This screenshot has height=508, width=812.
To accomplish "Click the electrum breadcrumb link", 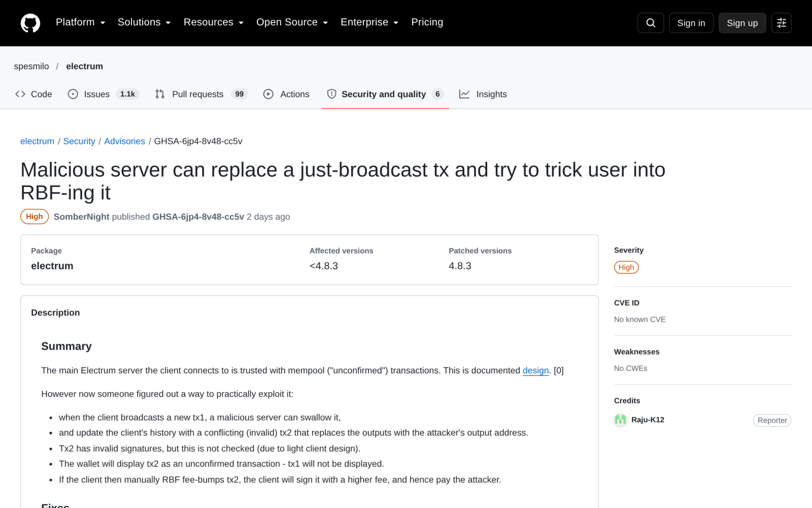I will click(37, 141).
